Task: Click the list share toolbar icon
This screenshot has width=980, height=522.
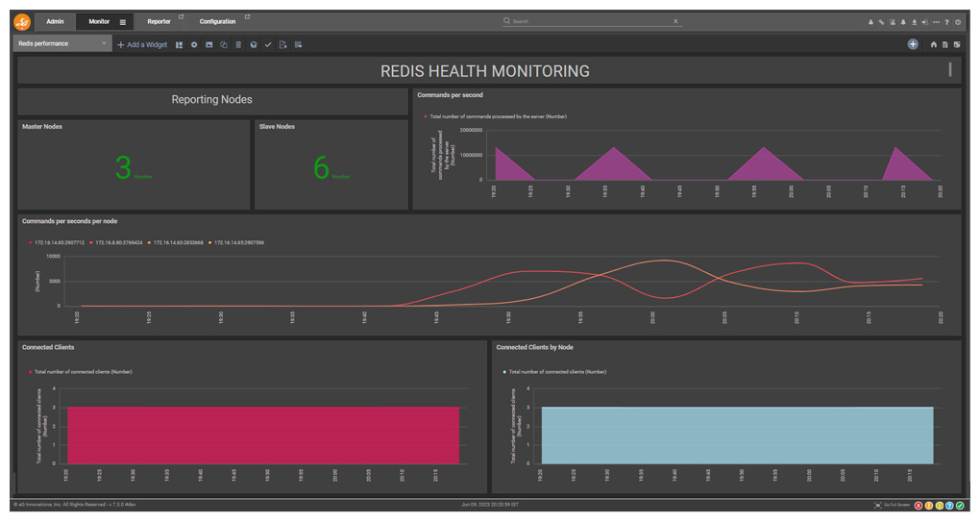Action: coord(298,45)
